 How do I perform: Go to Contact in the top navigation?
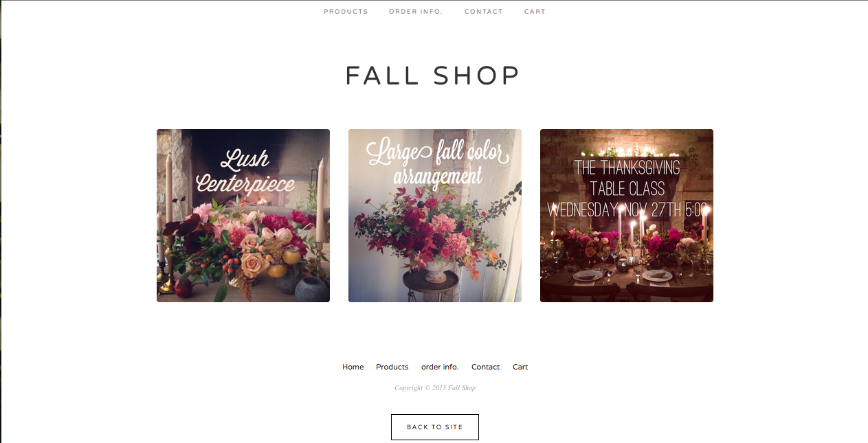[x=484, y=12]
